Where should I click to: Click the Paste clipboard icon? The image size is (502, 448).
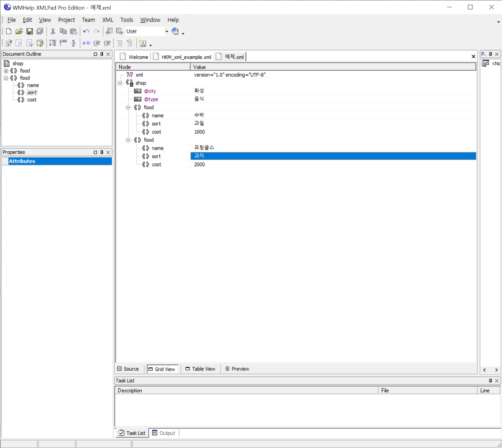point(73,31)
